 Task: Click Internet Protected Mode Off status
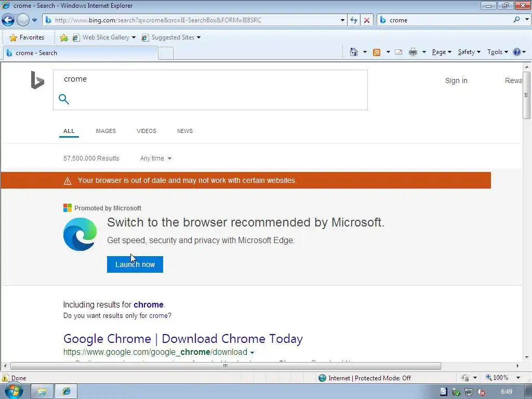[x=365, y=378]
